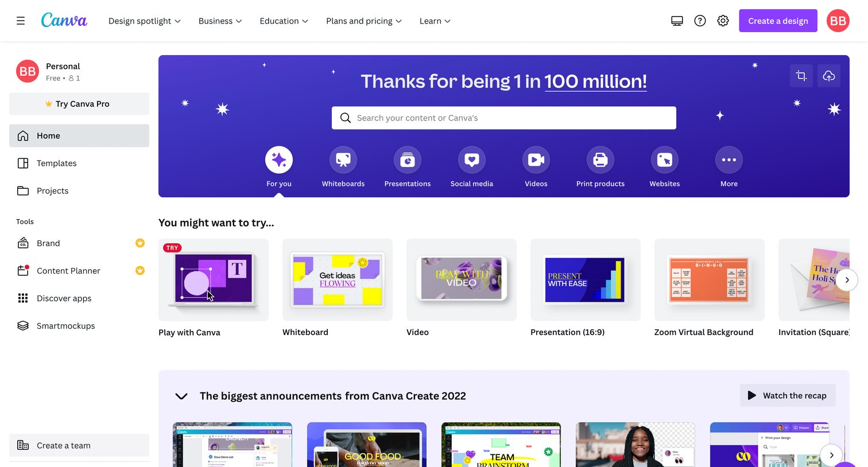The height and width of the screenshot is (467, 868).
Task: Click the Create a design button
Action: 778,21
